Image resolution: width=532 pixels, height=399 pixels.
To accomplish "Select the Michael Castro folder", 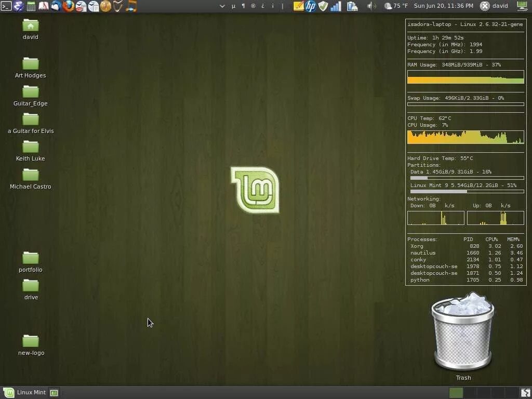I will [x=31, y=179].
